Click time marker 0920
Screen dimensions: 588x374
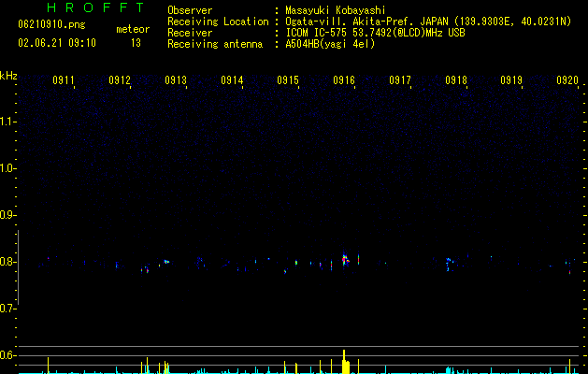(x=567, y=80)
